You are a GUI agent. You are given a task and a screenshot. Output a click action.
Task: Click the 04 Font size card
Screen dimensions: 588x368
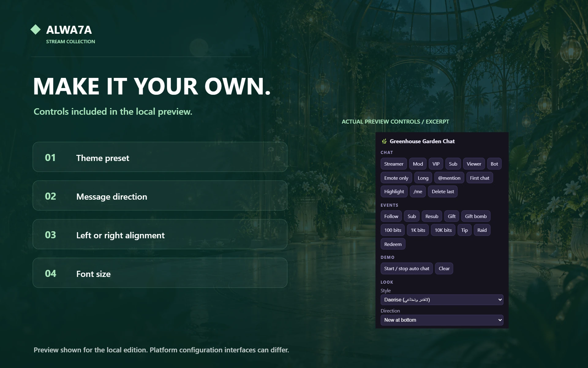(160, 273)
